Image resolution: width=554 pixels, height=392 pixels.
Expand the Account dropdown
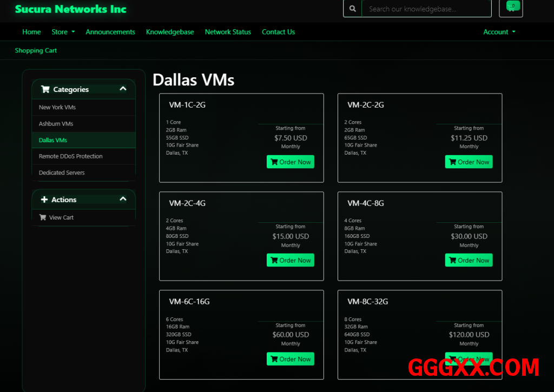pyautogui.click(x=499, y=32)
